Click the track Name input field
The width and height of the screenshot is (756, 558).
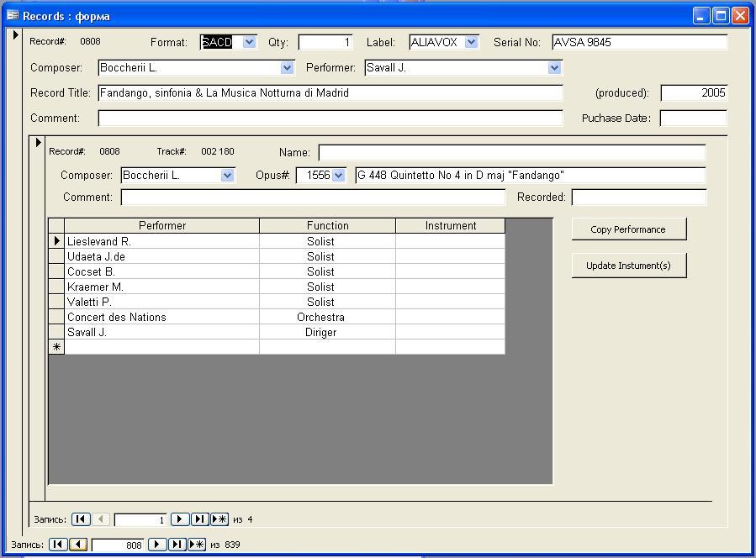511,153
